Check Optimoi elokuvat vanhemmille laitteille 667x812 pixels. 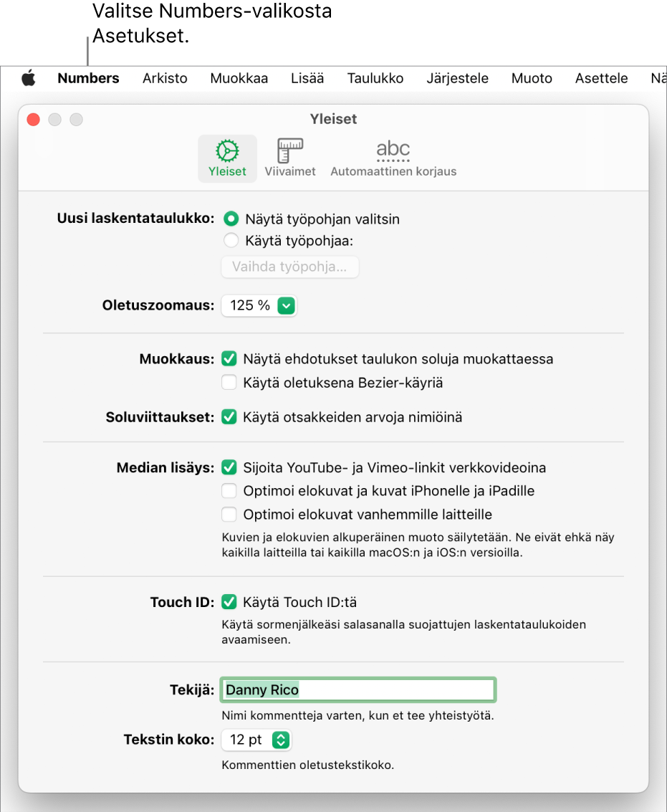229,515
